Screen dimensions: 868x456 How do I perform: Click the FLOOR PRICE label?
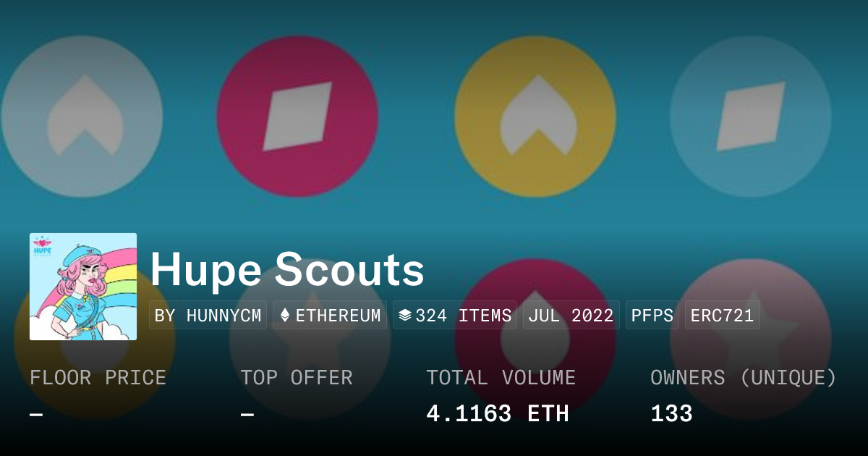click(x=98, y=378)
